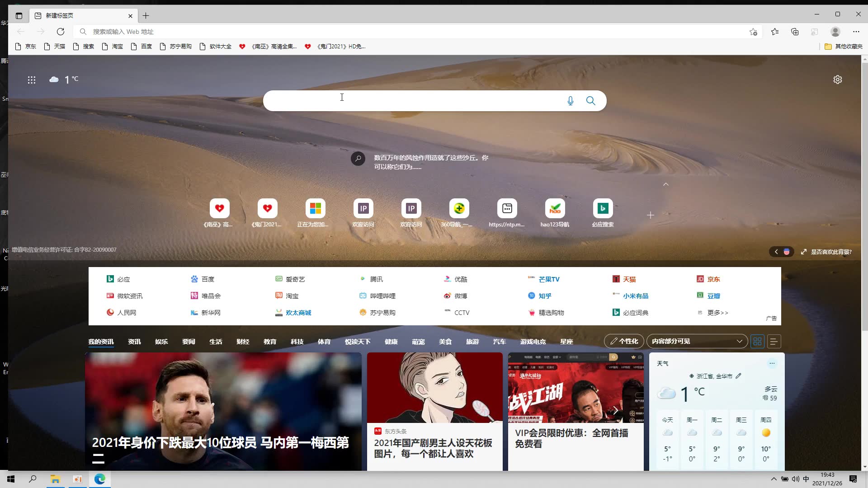Open the hao123导航 quick link tile
This screenshot has width=868, height=488.
point(555,208)
